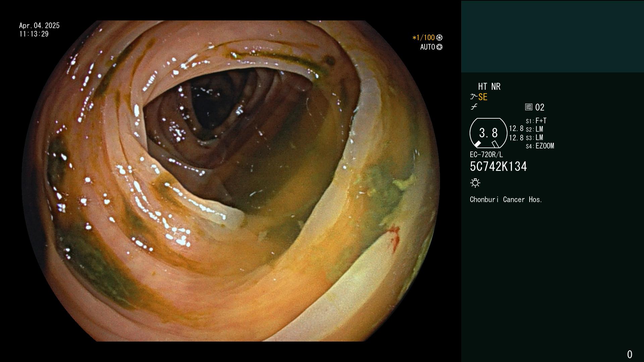644x362 pixels.
Task: Click the date Apr.04.2025
Action: (39, 25)
